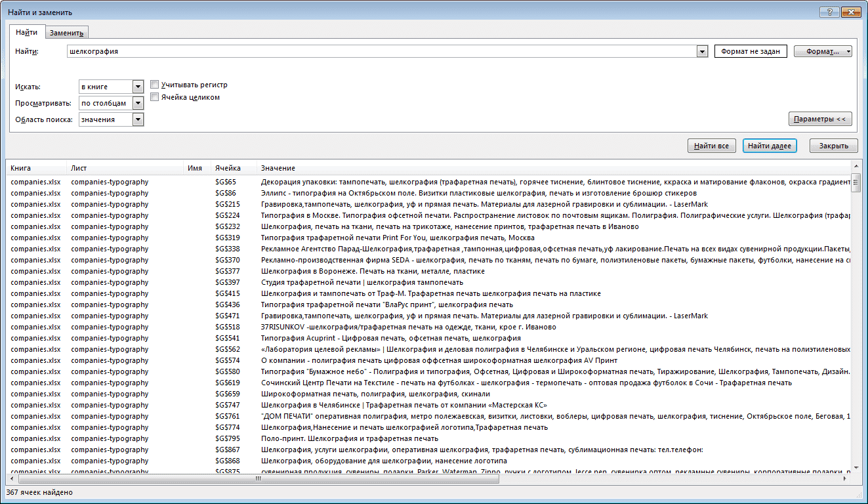Select the result row for cell $G$232
Screen dimensions: 868x504
pos(428,226)
